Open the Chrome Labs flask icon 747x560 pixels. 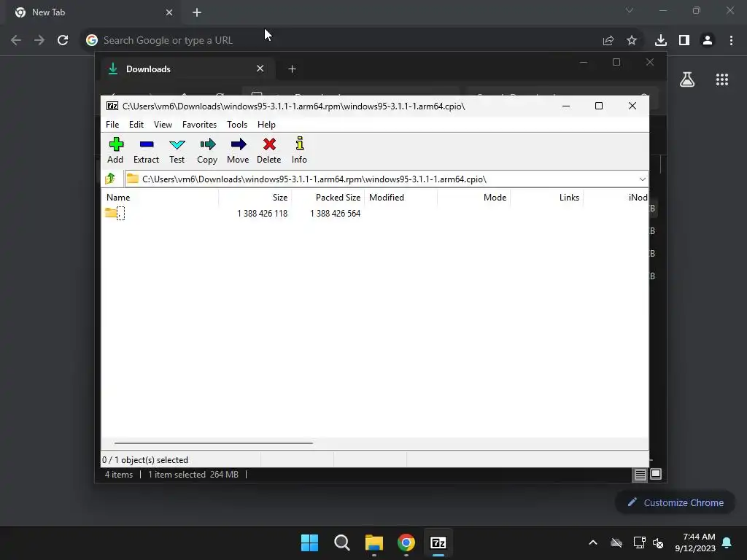tap(687, 79)
